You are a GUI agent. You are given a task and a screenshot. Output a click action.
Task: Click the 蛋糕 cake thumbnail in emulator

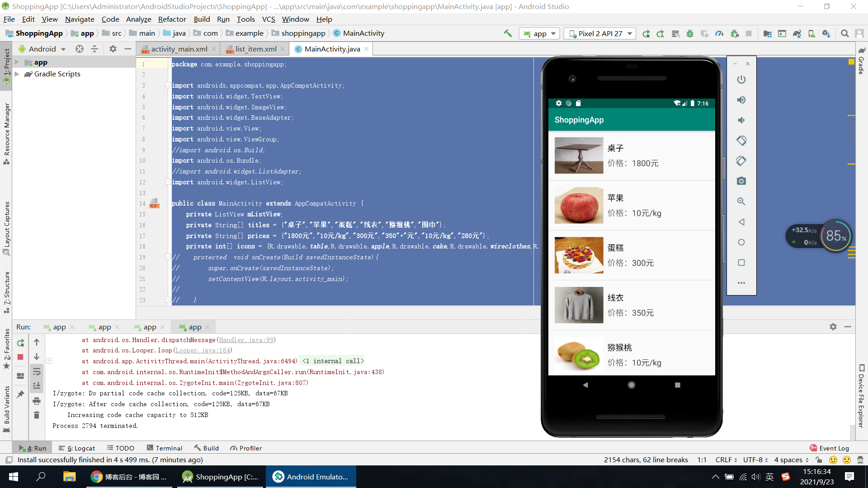[x=579, y=255]
